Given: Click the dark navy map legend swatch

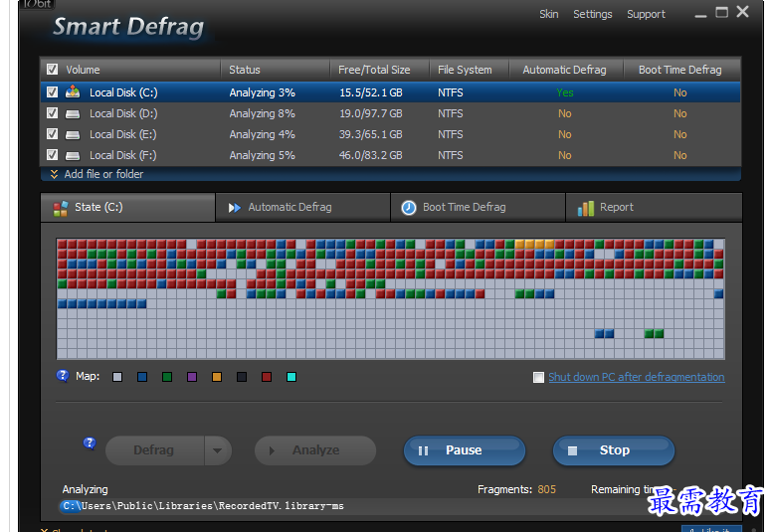Looking at the screenshot, I should click(x=242, y=377).
